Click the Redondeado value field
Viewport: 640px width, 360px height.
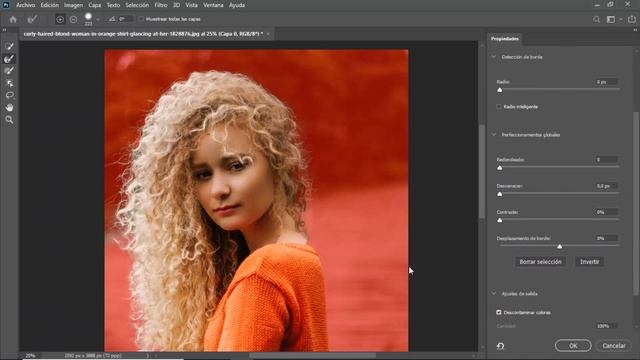point(607,160)
